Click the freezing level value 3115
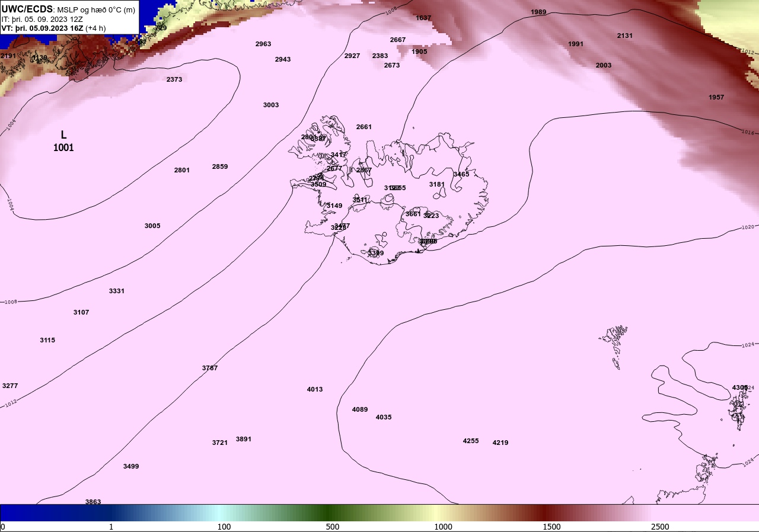759x532 pixels. [47, 340]
